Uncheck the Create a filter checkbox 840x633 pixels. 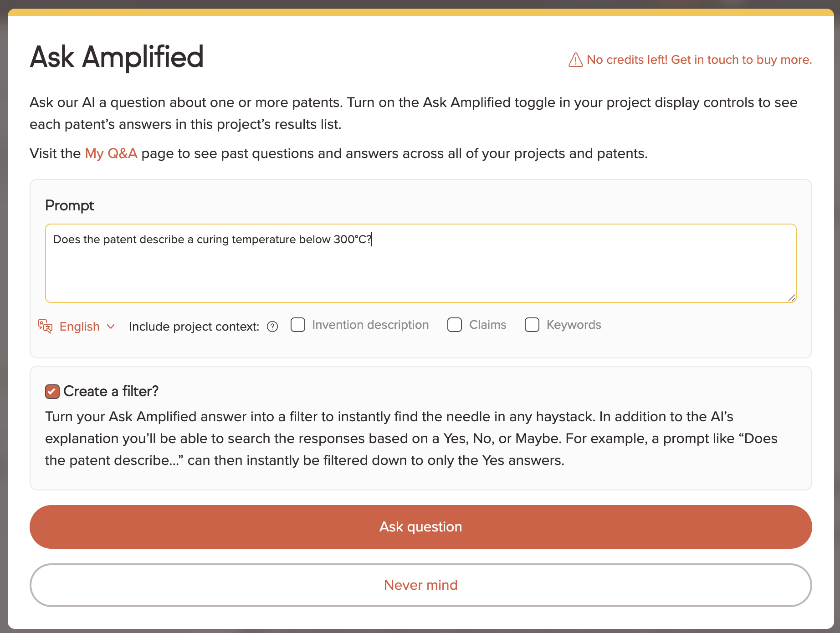click(52, 391)
